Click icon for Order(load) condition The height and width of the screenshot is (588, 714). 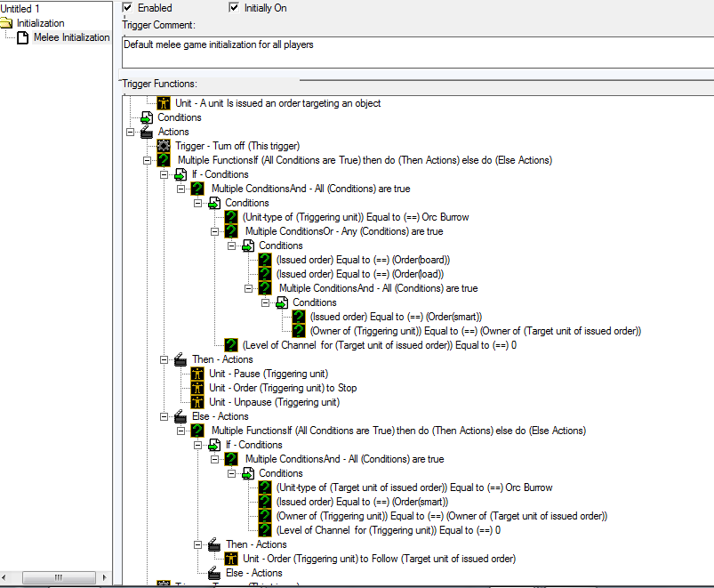click(x=265, y=274)
